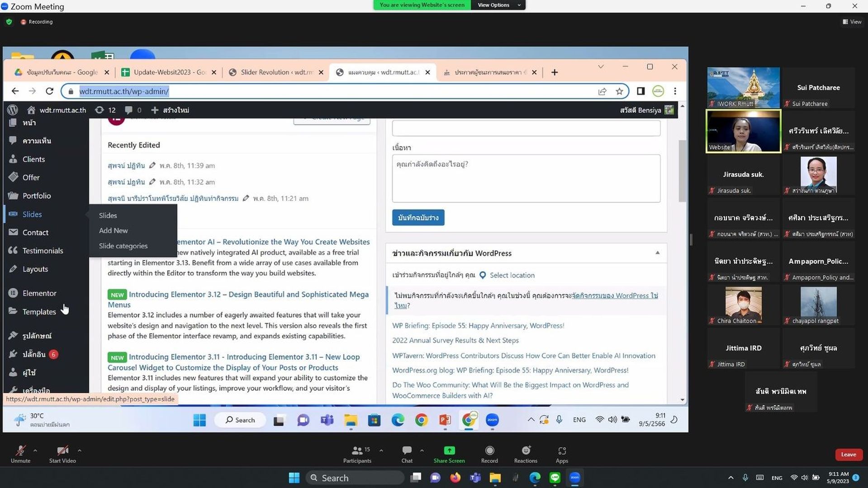Open Zoom Reactions panel
Screen dimensions: 868x488
pyautogui.click(x=526, y=450)
